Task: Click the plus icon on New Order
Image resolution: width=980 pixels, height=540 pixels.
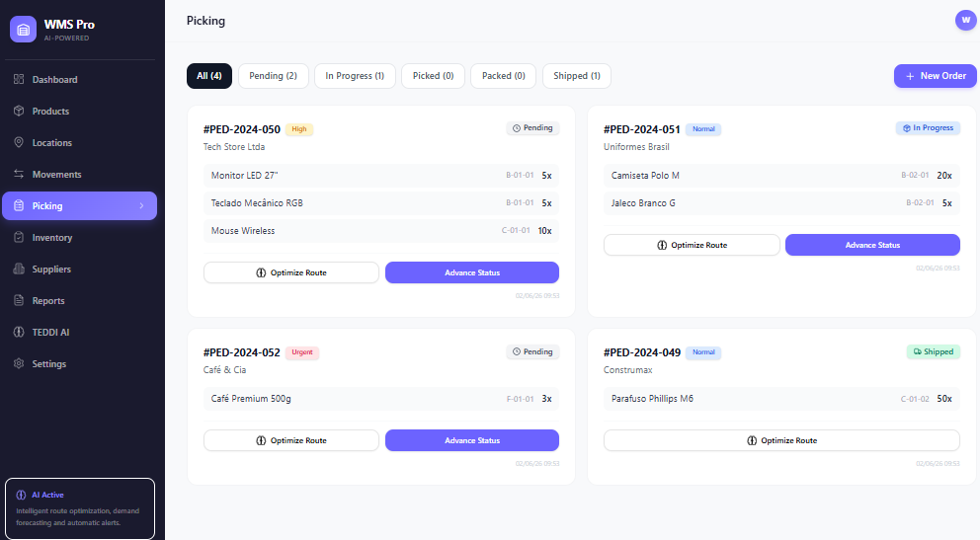Action: [x=910, y=76]
